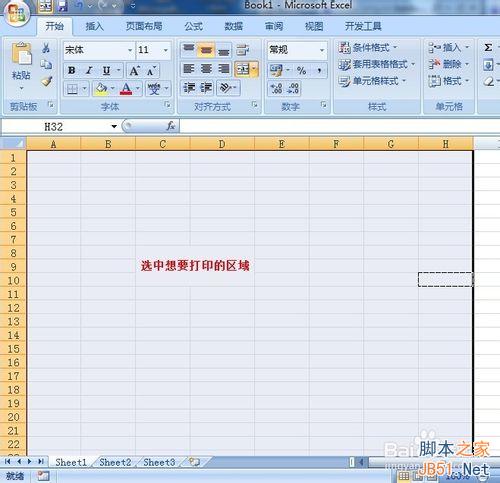Click the Percent Style icon
The image size is (500, 483).
[301, 70]
